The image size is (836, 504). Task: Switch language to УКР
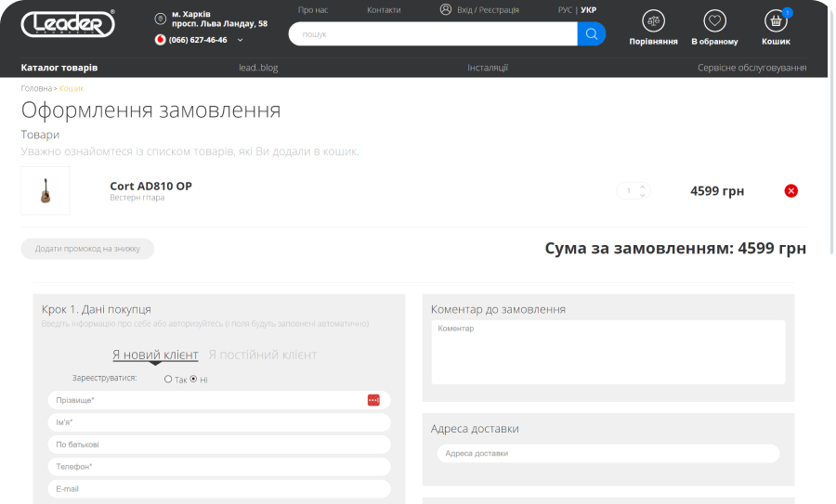[x=589, y=10]
